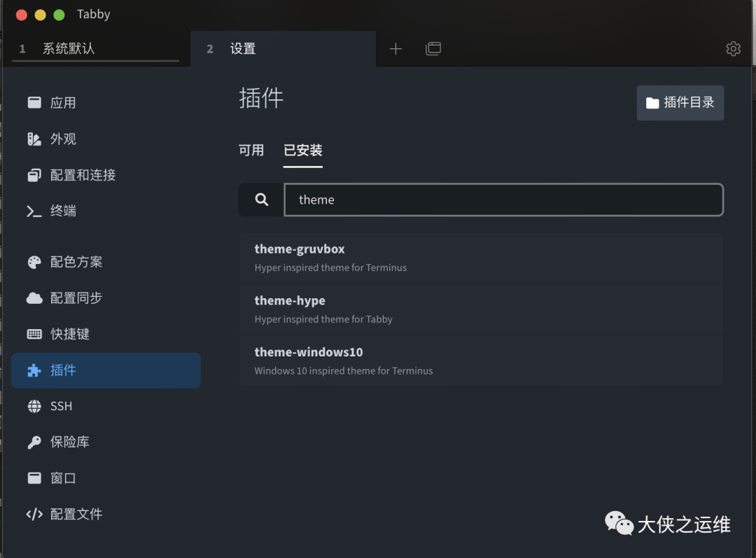Go to 配置和连接 section
This screenshot has width=756, height=558.
(x=106, y=175)
